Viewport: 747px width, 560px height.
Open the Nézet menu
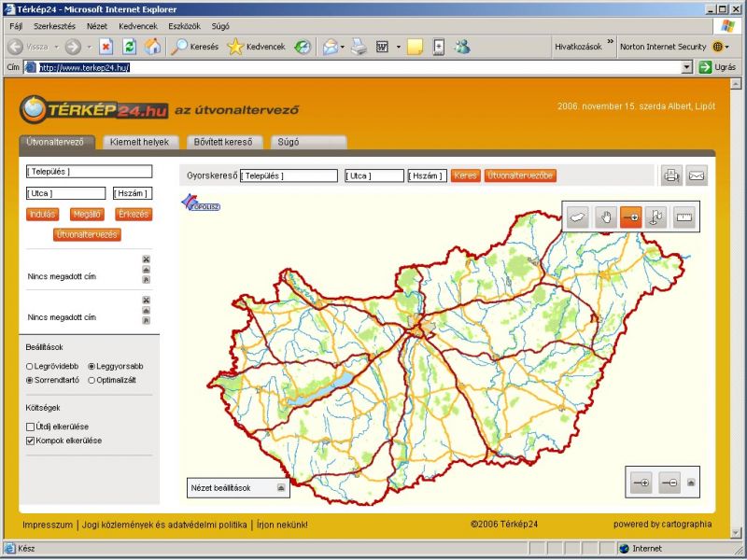pos(97,26)
